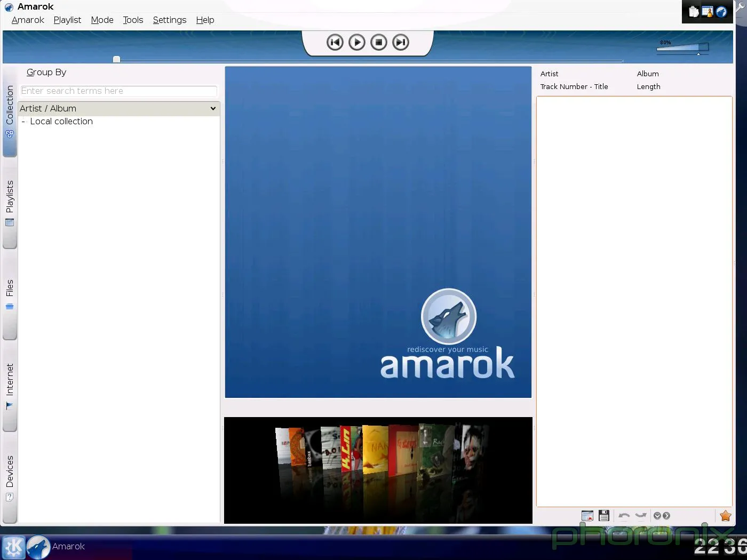This screenshot has width=747, height=560.
Task: Switch to the Internet sidebar tab
Action: coord(10,387)
